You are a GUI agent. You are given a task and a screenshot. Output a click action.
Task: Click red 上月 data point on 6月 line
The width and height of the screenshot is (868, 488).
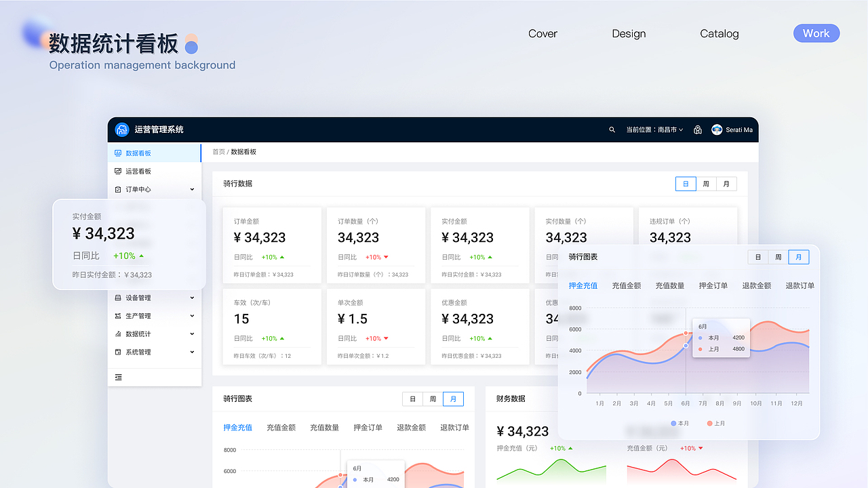686,333
